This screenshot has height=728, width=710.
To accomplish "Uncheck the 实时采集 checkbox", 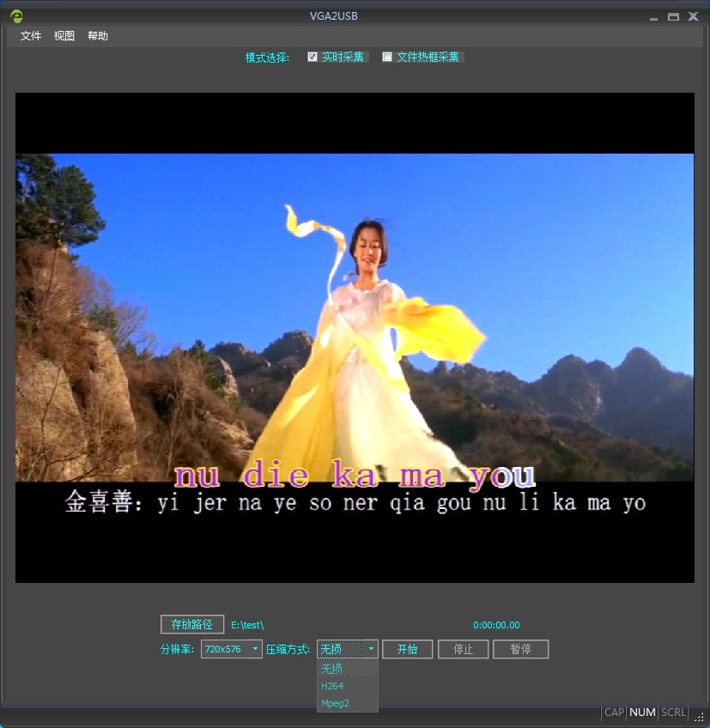I will click(x=313, y=58).
